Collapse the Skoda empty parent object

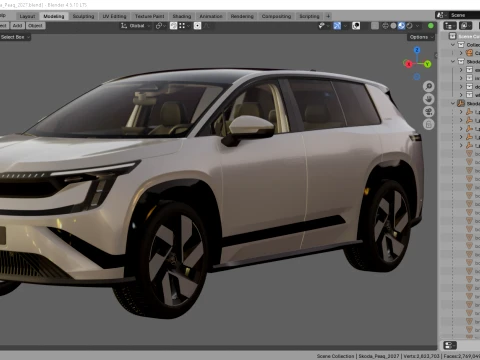453,103
